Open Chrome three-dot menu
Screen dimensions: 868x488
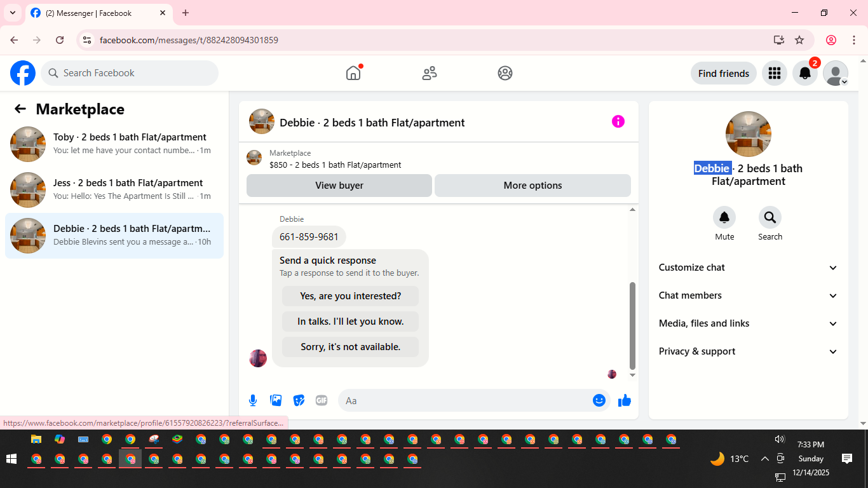click(x=854, y=40)
